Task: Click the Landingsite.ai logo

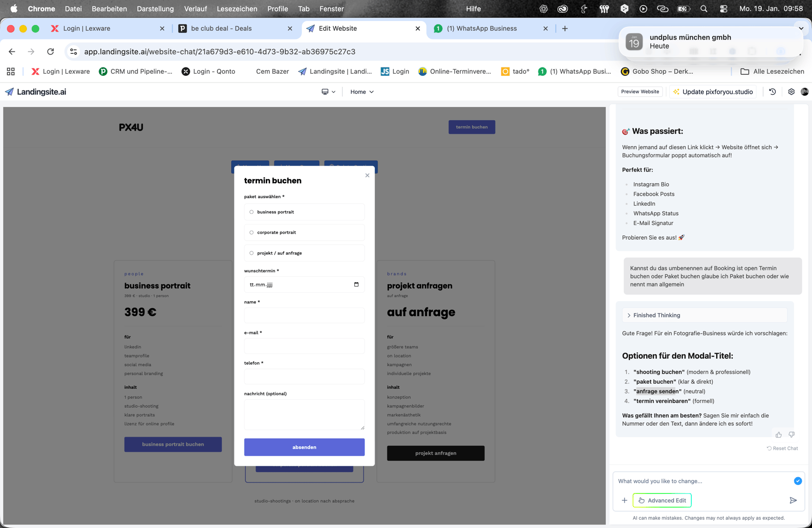Action: [36, 92]
